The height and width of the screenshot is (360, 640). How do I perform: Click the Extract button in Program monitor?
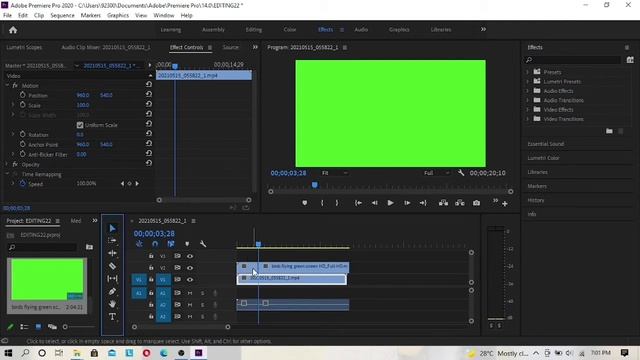(x=460, y=203)
